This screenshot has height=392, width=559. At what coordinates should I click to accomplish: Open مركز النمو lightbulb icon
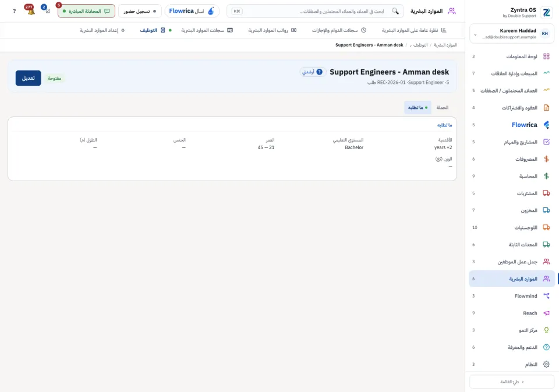pos(546,330)
